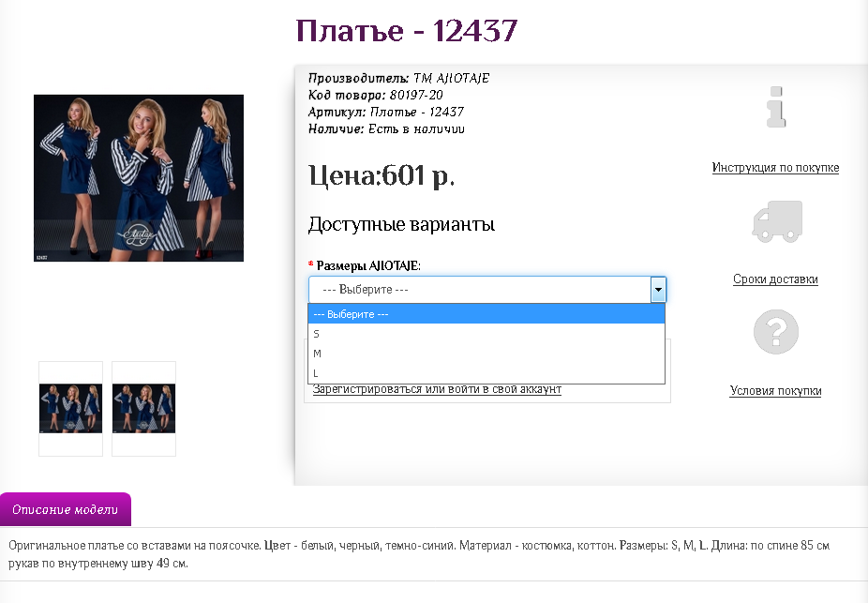Open the second small dress thumbnail

point(144,409)
